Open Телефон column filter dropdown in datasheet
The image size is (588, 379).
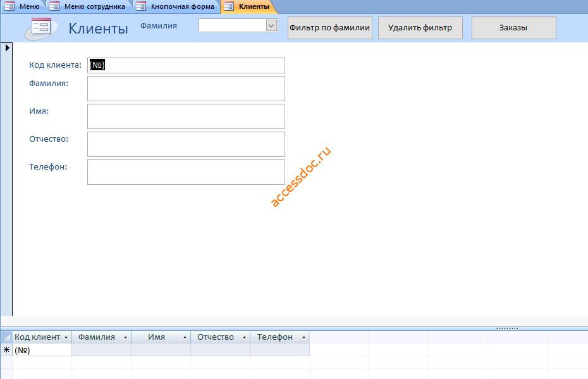[x=303, y=337]
